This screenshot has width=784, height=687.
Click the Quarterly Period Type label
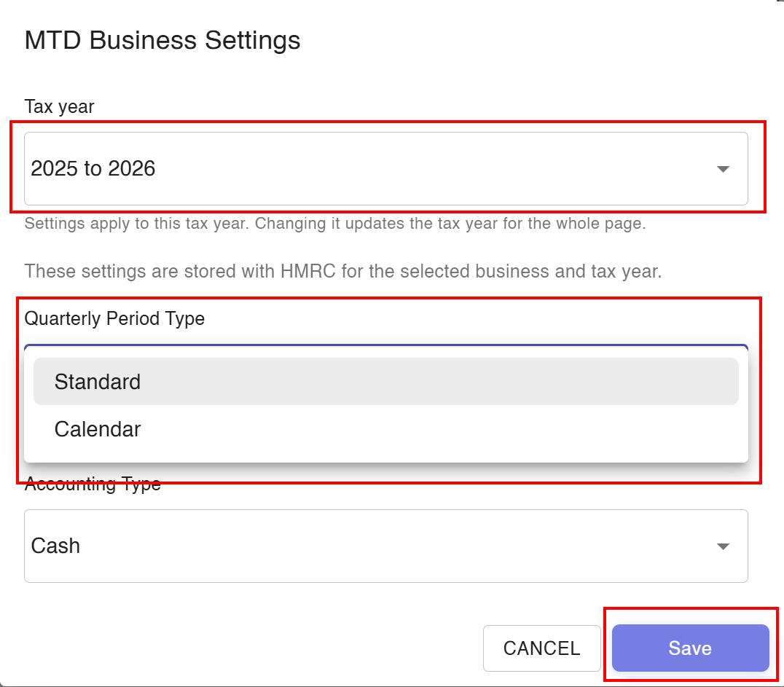tap(114, 318)
